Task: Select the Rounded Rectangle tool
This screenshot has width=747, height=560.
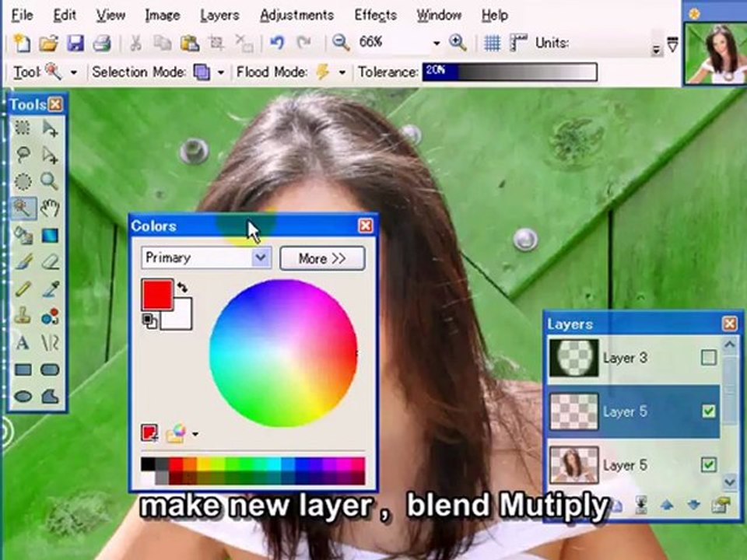Action: [50, 369]
